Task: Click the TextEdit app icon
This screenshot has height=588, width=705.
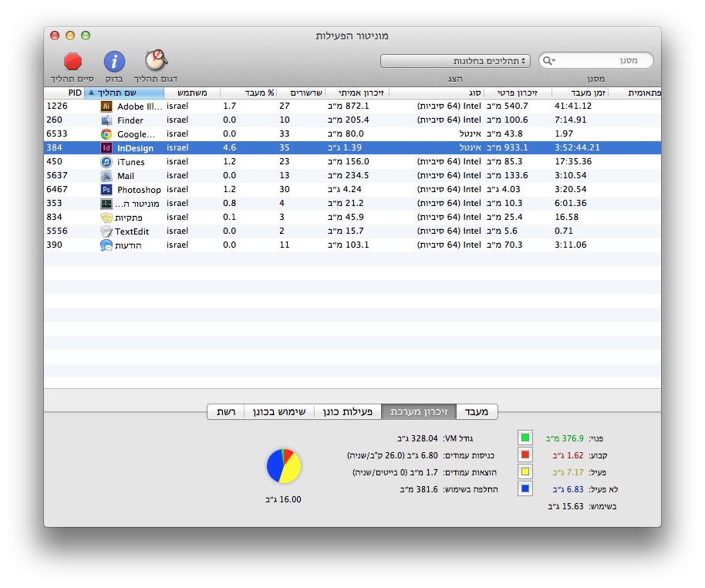Action: 106,231
